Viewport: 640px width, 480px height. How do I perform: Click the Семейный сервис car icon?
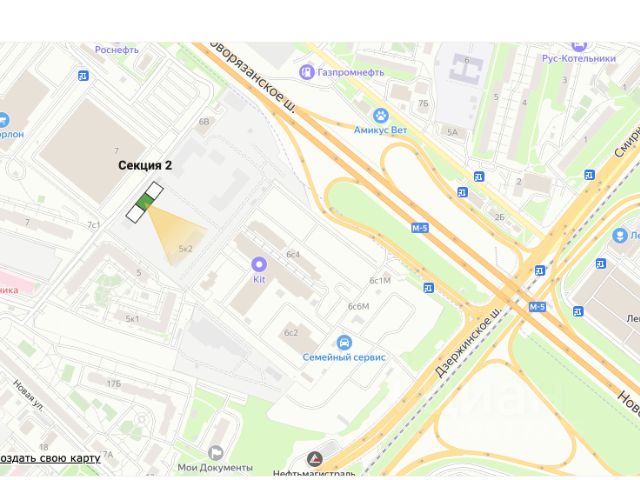pyautogui.click(x=344, y=342)
